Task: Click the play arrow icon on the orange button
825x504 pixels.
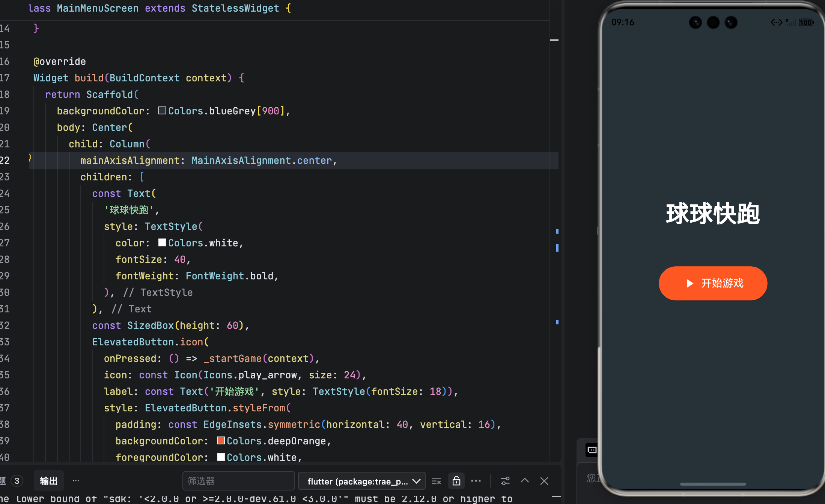Action: (690, 283)
